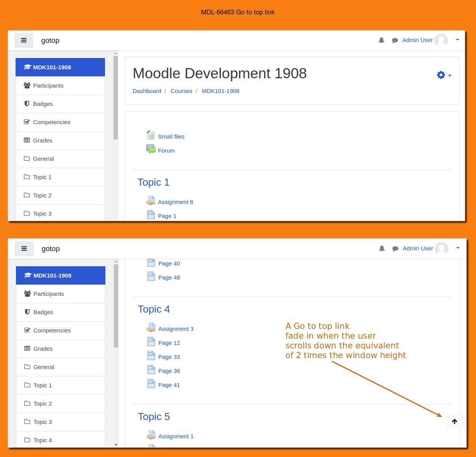Toggle the hamburger menu in the bottom screenshot

24,249
